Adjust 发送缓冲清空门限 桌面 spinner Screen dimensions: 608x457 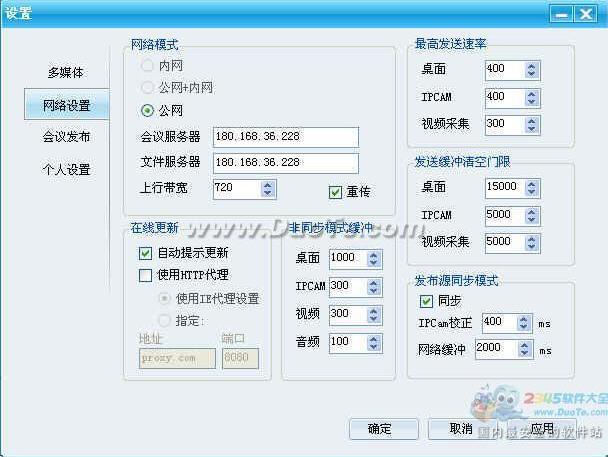pyautogui.click(x=532, y=188)
